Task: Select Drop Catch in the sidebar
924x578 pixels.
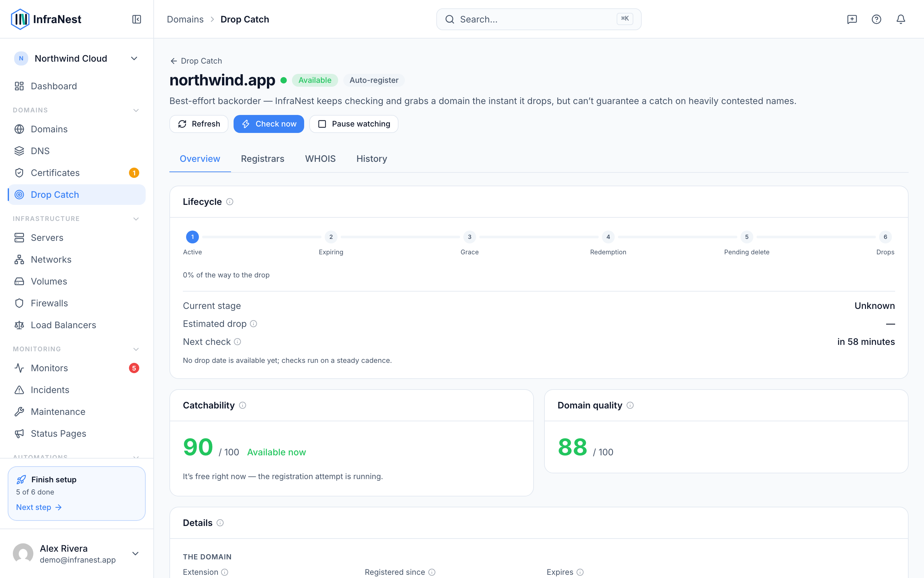Action: 76,195
